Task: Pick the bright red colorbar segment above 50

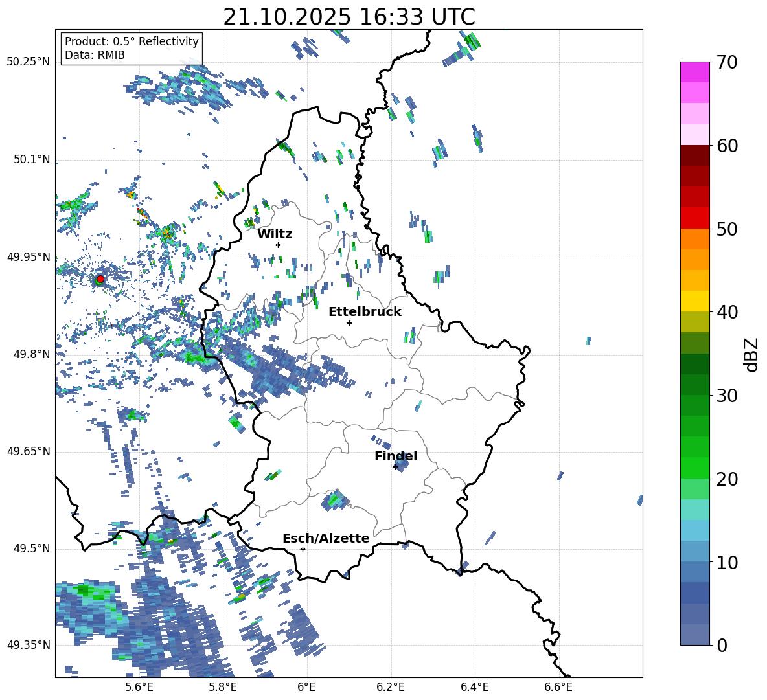Action: (x=695, y=218)
